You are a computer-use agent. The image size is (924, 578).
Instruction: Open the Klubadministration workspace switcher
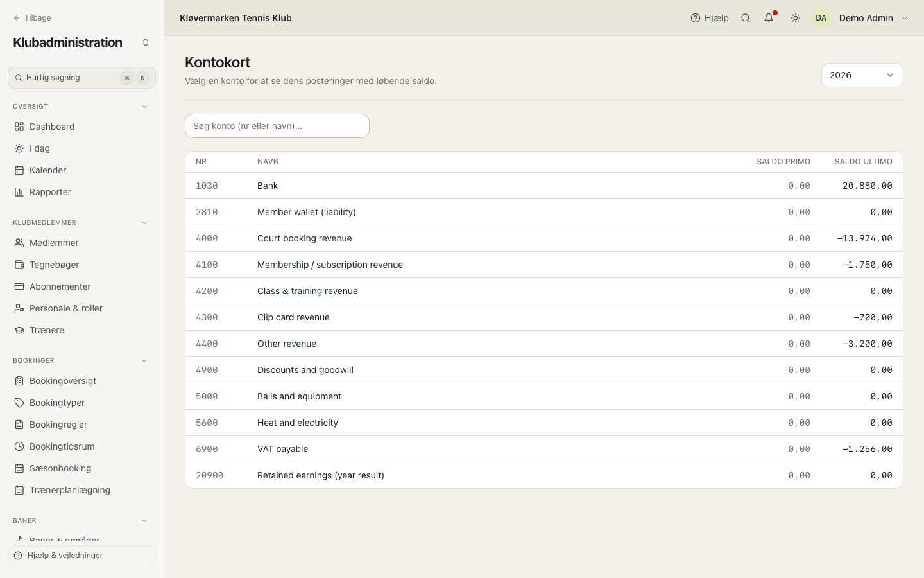pos(146,42)
